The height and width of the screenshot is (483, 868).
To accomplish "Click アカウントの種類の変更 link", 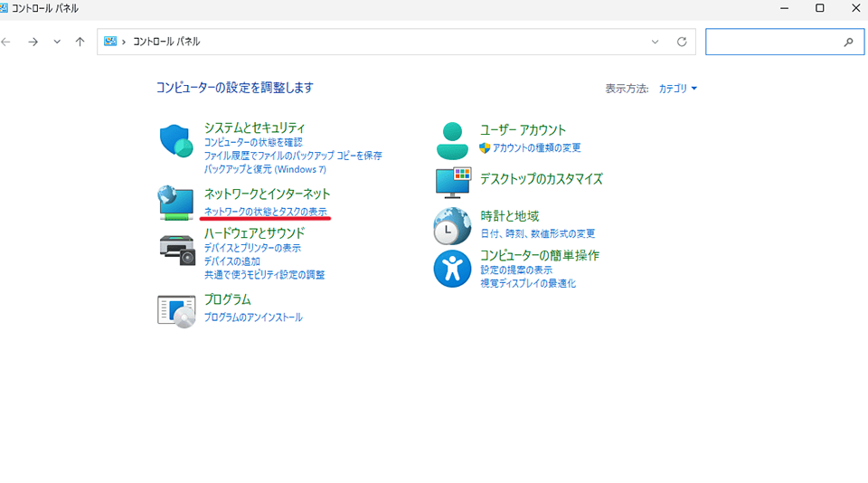I will [536, 148].
